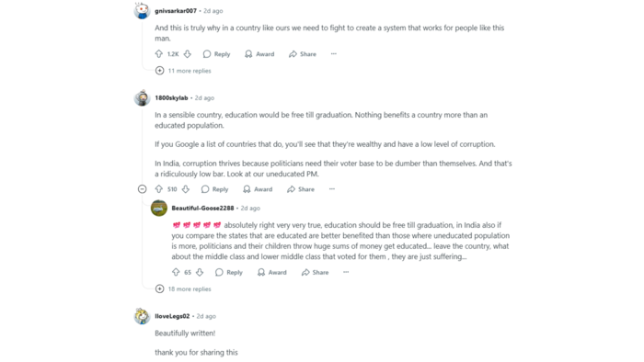This screenshot has width=644, height=362.
Task: Upvote Beautiful-Goose2288's reply
Action: tap(176, 272)
